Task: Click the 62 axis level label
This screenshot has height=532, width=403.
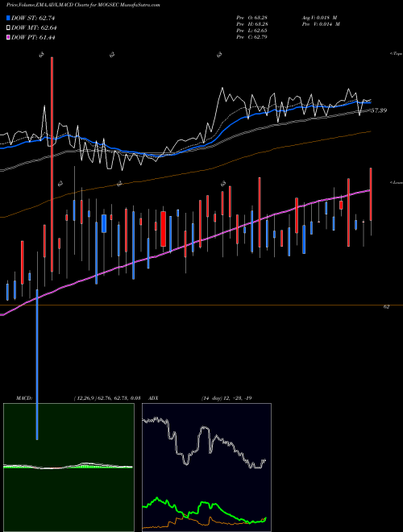Action: coord(386,307)
